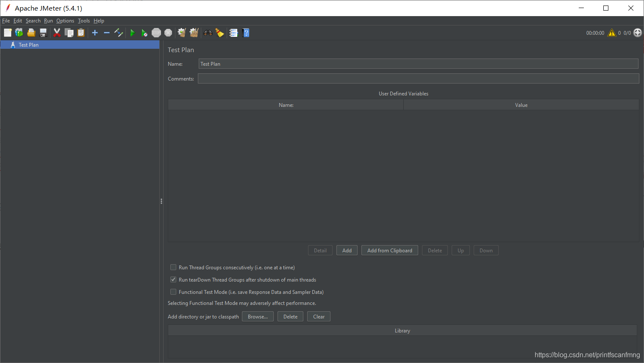The image size is (644, 363).
Task: Start the test with green play icon
Action: 132,33
